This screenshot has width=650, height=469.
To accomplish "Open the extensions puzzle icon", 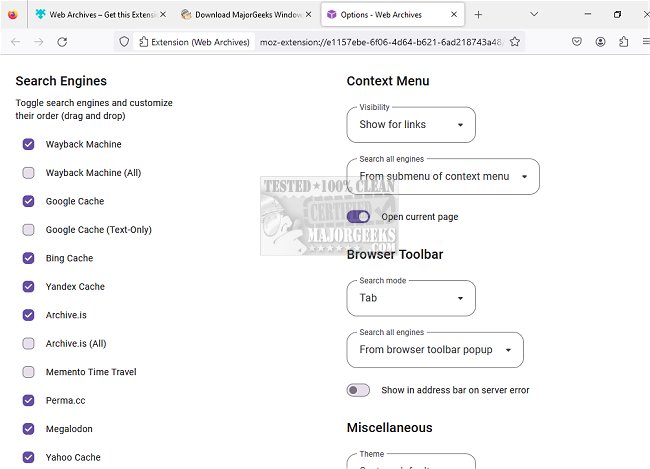I will 623,42.
